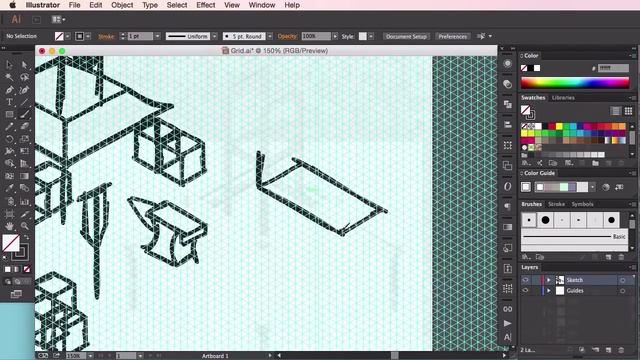
Task: Select the Shape Builder tool
Action: (9, 164)
